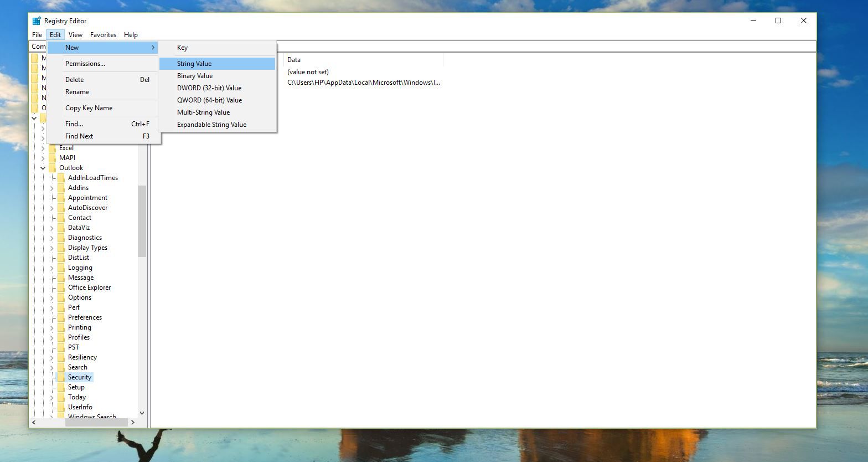Open the Help menu
The width and height of the screenshot is (868, 462).
point(131,35)
